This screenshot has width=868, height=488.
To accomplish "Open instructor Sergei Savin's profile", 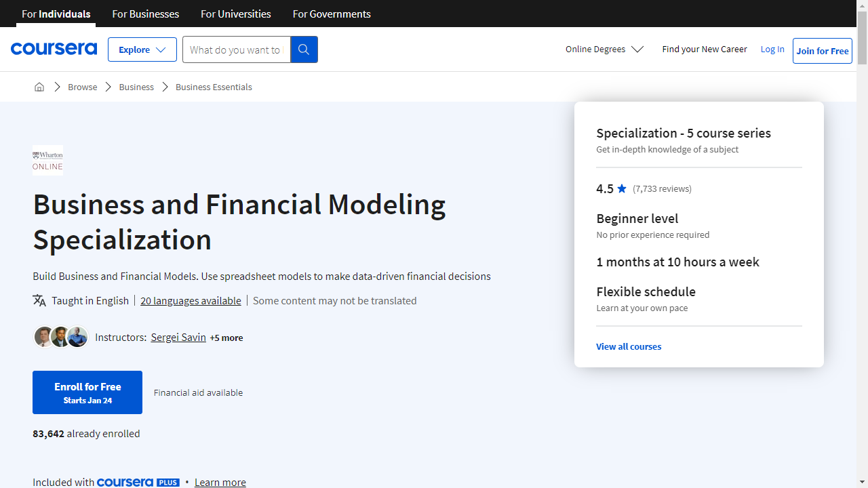I will click(x=178, y=337).
